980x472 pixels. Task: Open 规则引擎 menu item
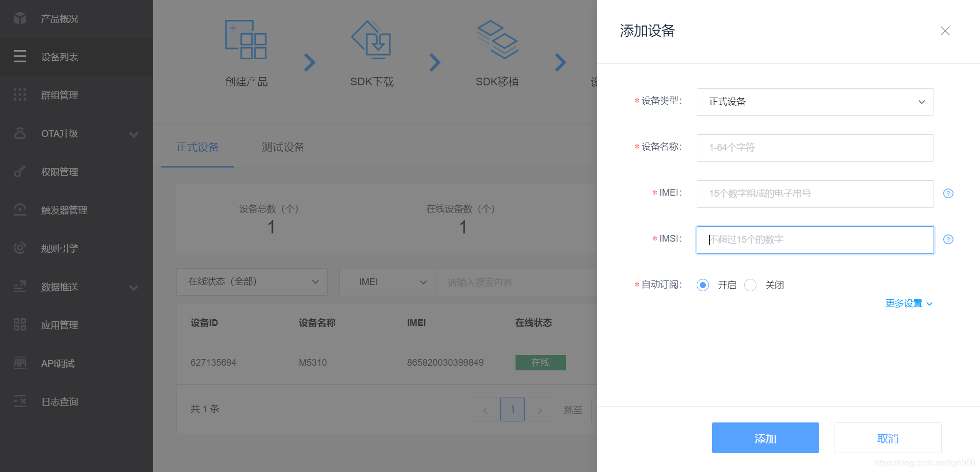[77, 249]
